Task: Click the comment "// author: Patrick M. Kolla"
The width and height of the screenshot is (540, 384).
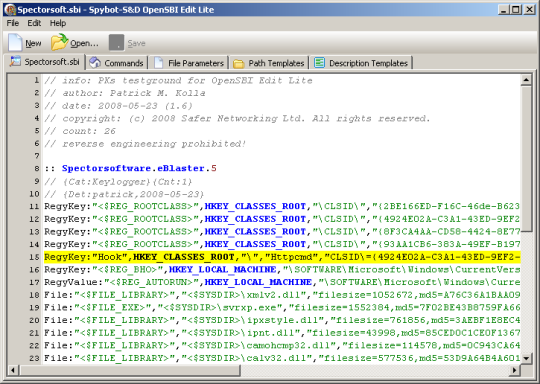Action: tap(125, 93)
